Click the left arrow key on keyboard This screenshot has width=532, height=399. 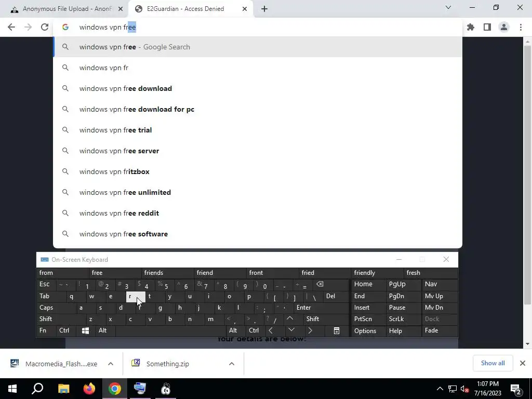(271, 330)
